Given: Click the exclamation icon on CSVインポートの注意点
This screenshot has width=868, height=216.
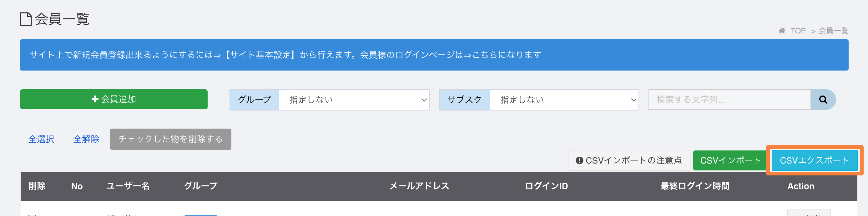Looking at the screenshot, I should point(579,160).
